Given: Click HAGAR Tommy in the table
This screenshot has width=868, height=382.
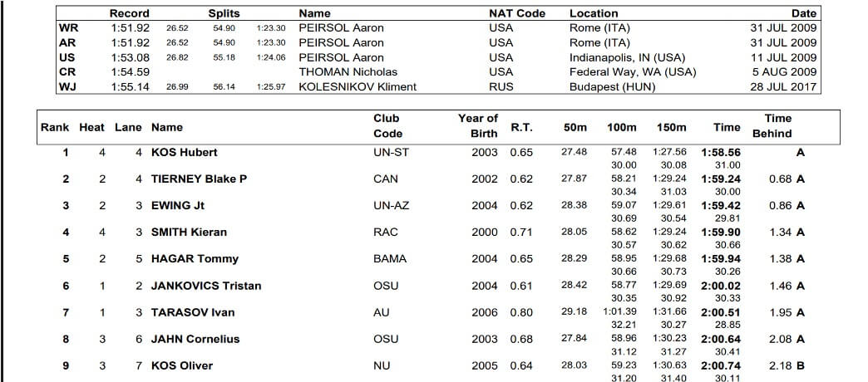Looking at the screenshot, I should pyautogui.click(x=195, y=259).
